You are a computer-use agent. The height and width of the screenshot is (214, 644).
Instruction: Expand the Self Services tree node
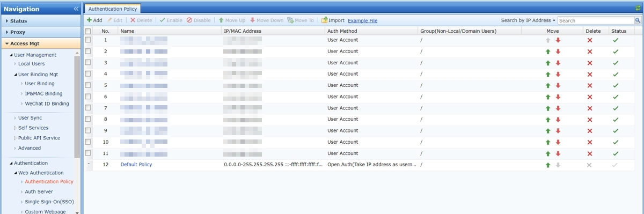point(15,128)
